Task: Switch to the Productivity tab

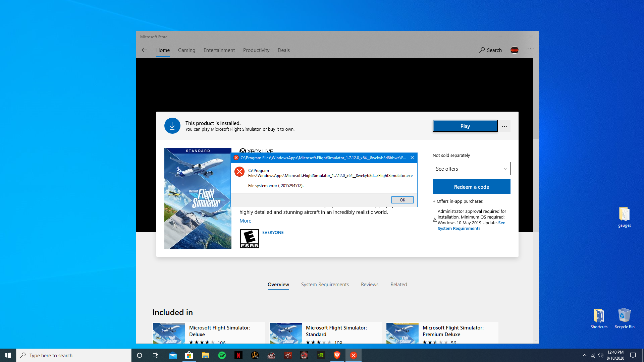Action: tap(256, 50)
